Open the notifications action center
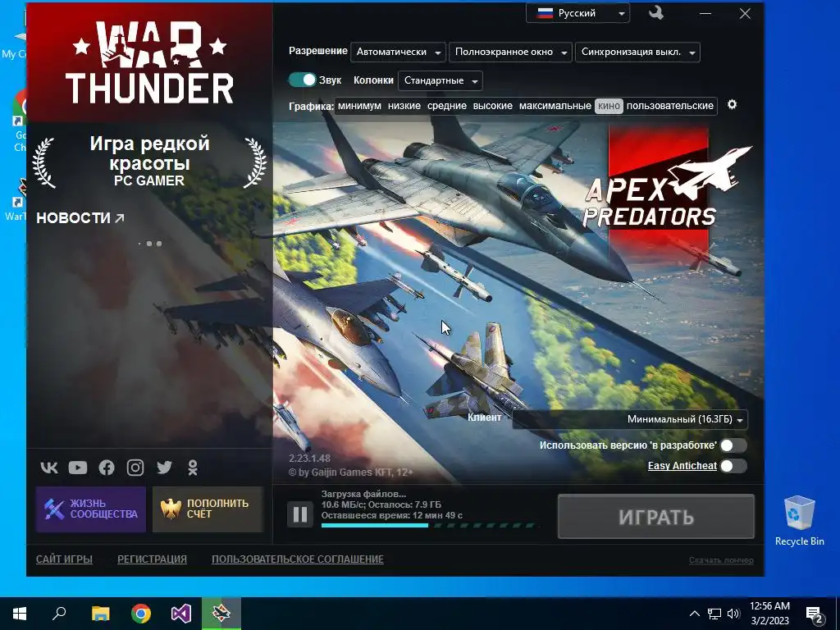 coord(815,614)
